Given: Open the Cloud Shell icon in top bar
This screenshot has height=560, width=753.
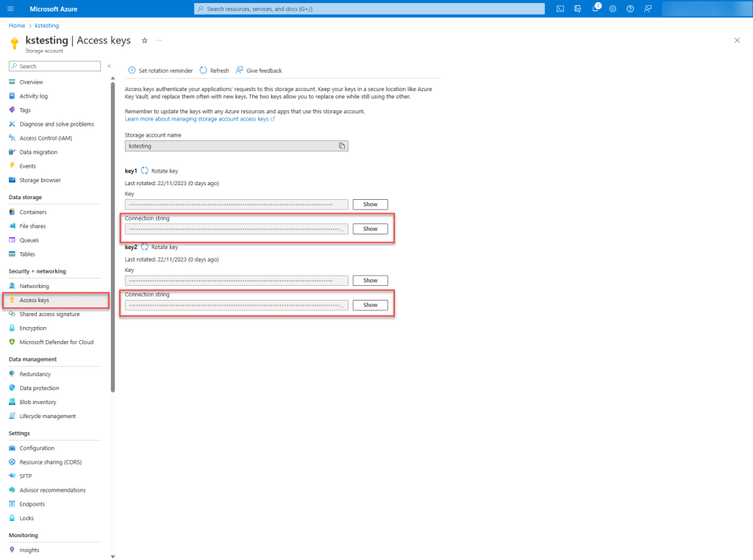Looking at the screenshot, I should click(560, 9).
